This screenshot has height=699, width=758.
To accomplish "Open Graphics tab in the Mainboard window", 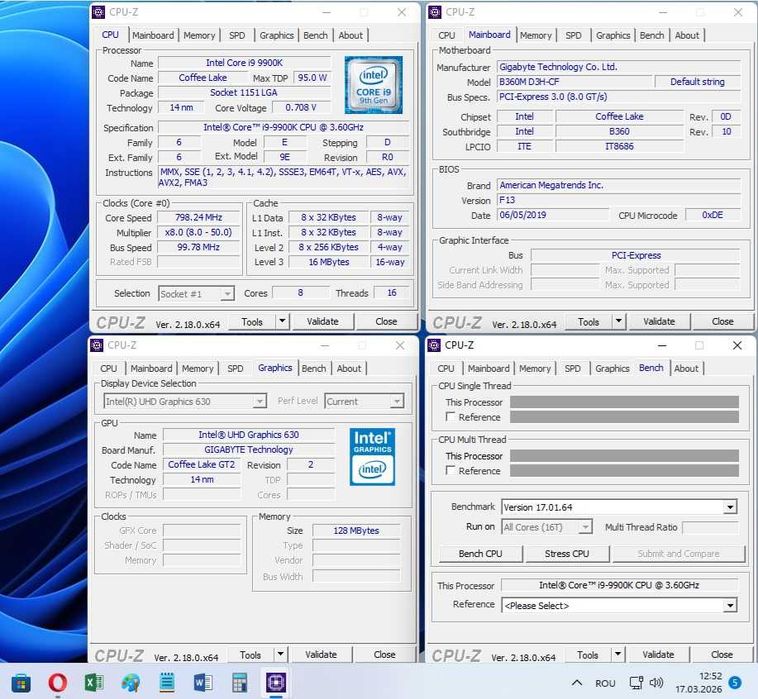I will [613, 35].
